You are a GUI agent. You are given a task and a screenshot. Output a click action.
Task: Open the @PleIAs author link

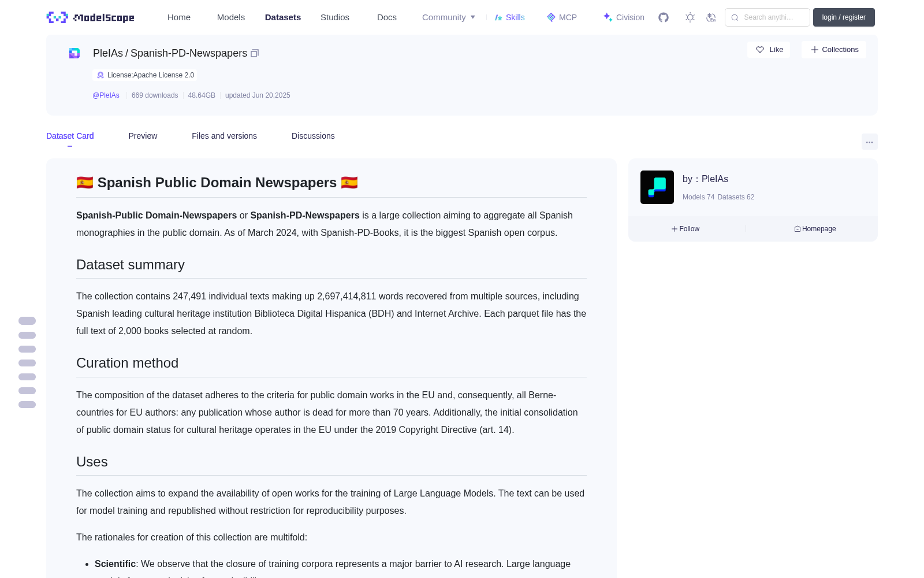click(106, 95)
